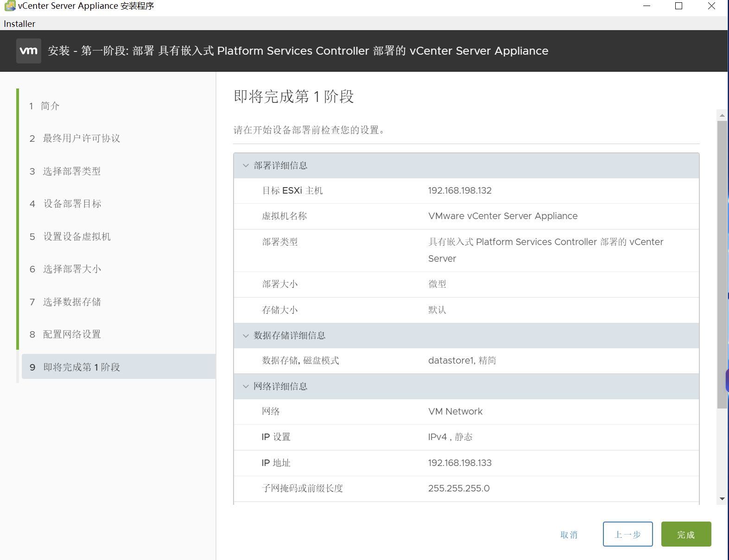Click the VMware vCenter Server Appliance name value
Image resolution: width=729 pixels, height=560 pixels.
coord(503,216)
